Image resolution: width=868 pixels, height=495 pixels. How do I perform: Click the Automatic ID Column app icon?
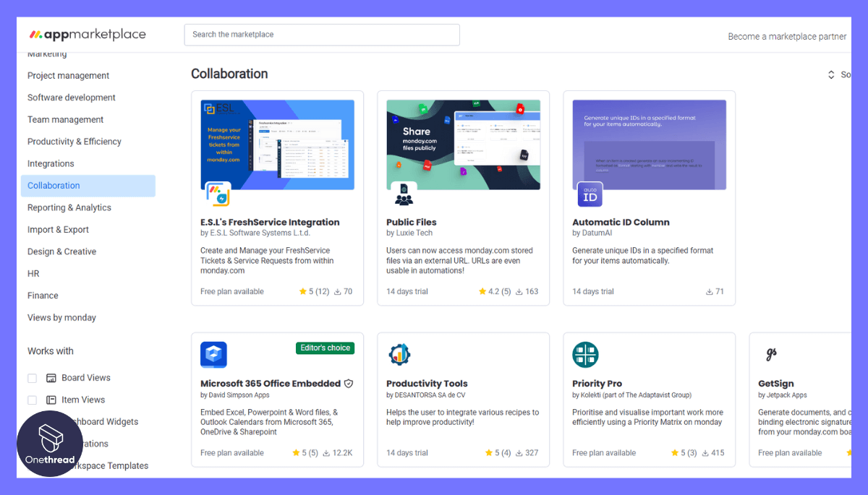590,194
